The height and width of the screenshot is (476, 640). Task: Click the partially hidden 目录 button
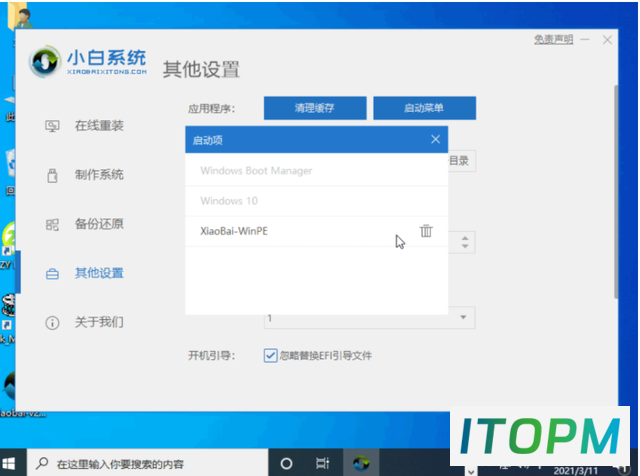coord(462,161)
